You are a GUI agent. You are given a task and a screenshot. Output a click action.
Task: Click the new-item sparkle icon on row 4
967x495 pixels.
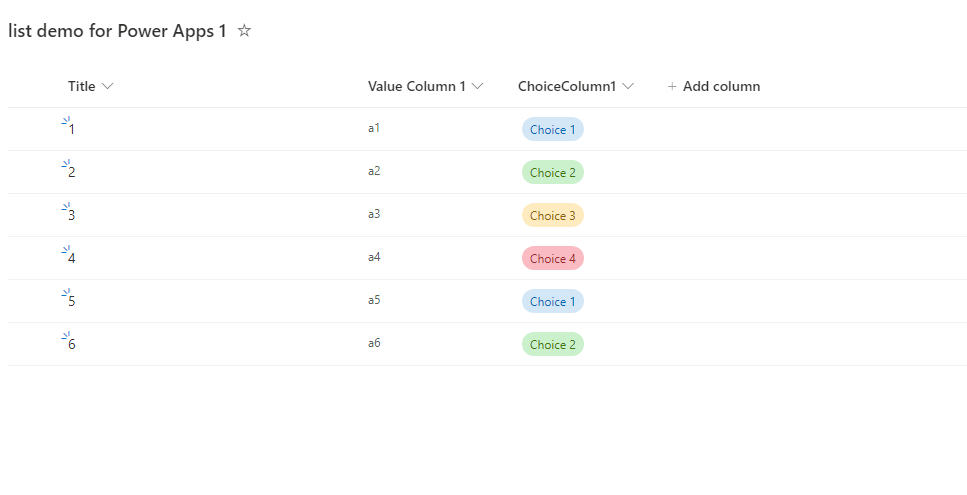click(65, 250)
